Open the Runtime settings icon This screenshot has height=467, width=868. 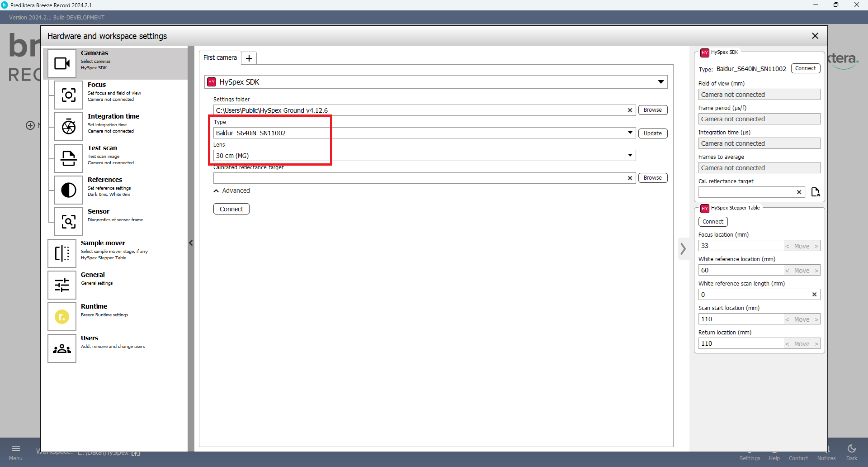click(62, 317)
